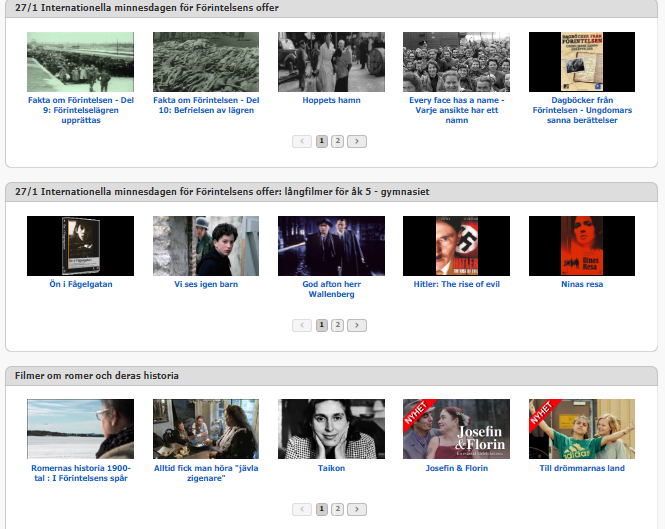Viewport: 665px width, 529px height.
Task: Open the Vi ses igen barn thumbnail
Action: (206, 246)
